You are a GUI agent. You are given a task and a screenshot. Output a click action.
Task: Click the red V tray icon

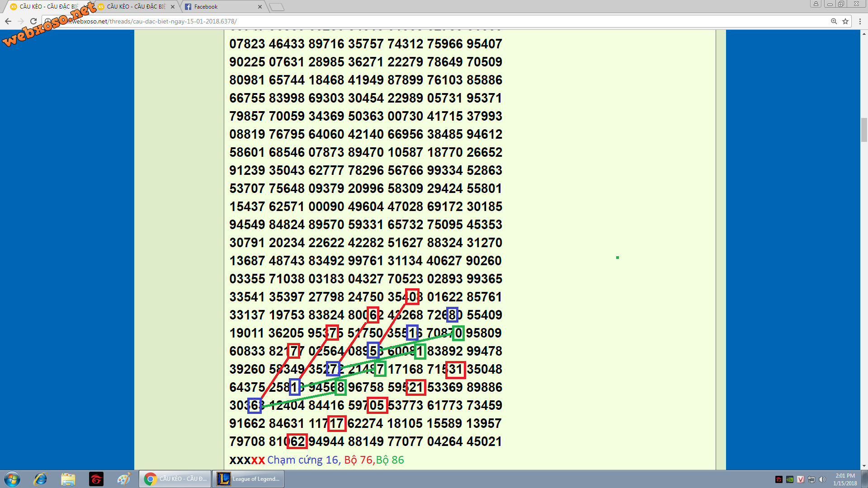[x=801, y=479]
